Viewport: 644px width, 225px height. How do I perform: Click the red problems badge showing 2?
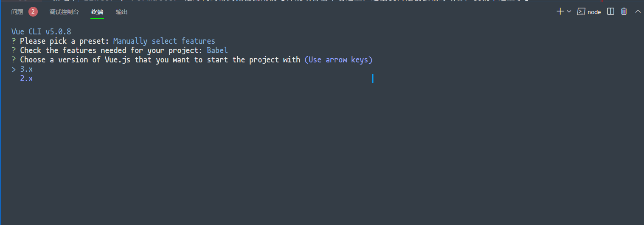[x=33, y=12]
